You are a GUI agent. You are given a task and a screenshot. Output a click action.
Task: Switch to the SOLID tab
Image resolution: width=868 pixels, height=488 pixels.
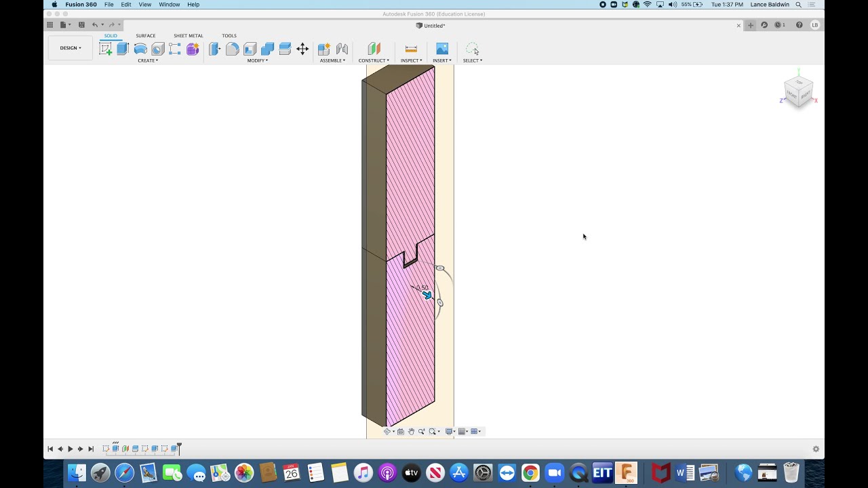click(111, 36)
